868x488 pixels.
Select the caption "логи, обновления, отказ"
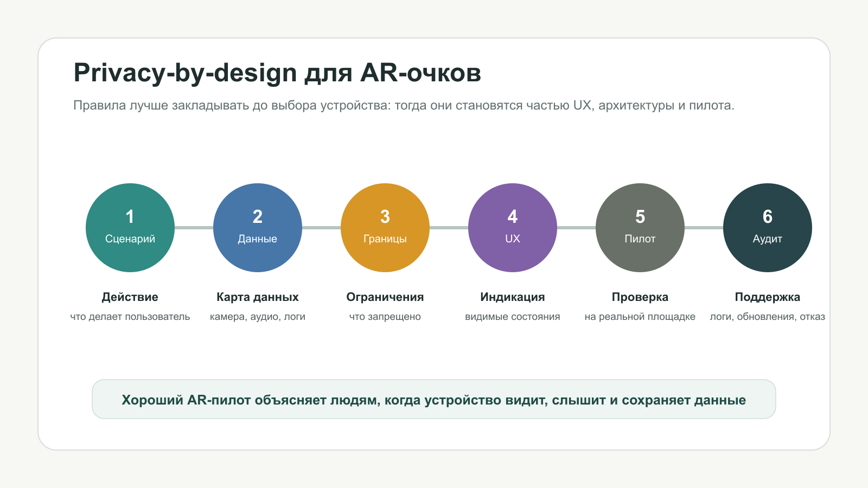pos(768,317)
